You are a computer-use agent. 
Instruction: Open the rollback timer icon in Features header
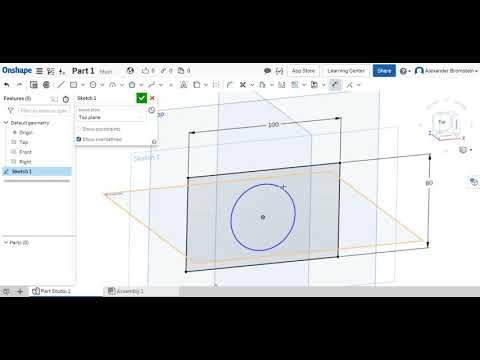coord(66,99)
